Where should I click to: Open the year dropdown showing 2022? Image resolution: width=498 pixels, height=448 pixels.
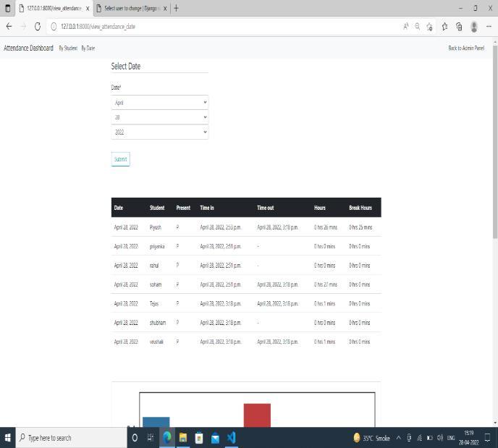click(x=160, y=132)
